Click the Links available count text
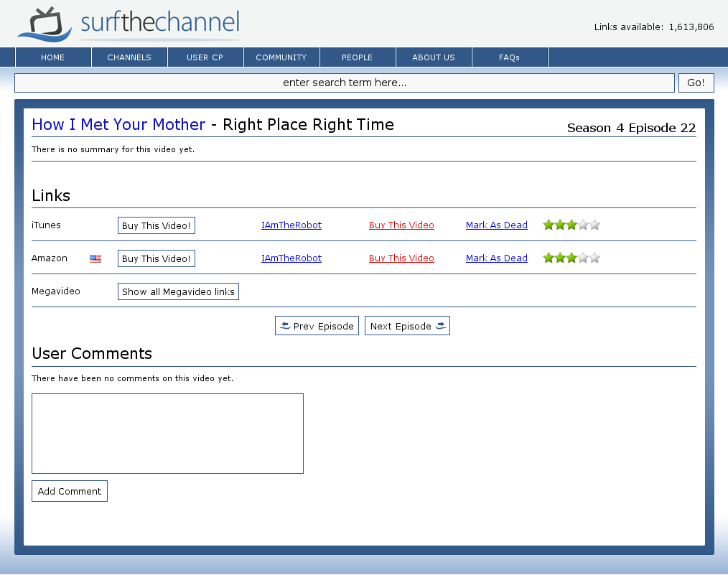This screenshot has width=728, height=575. coord(654,27)
